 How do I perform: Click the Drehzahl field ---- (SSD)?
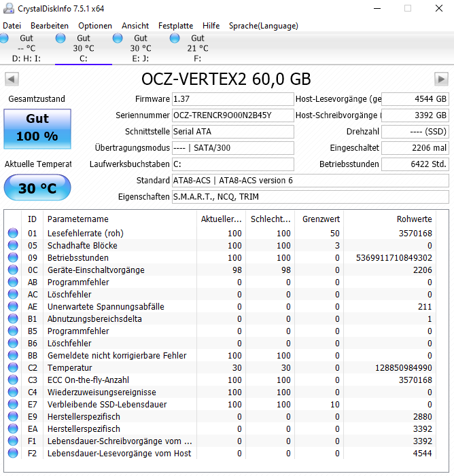point(415,132)
